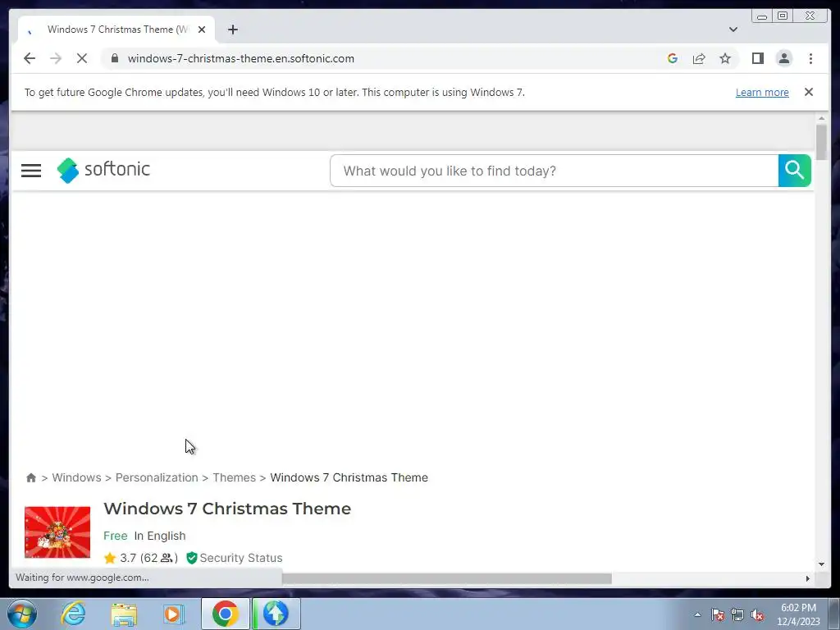The image size is (840, 630).
Task: Open the network tray icon
Action: point(737,614)
